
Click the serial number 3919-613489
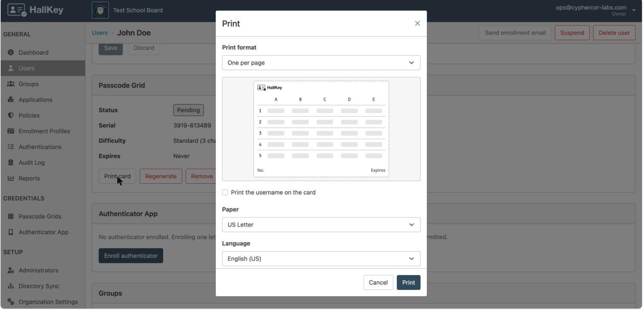[x=192, y=125]
